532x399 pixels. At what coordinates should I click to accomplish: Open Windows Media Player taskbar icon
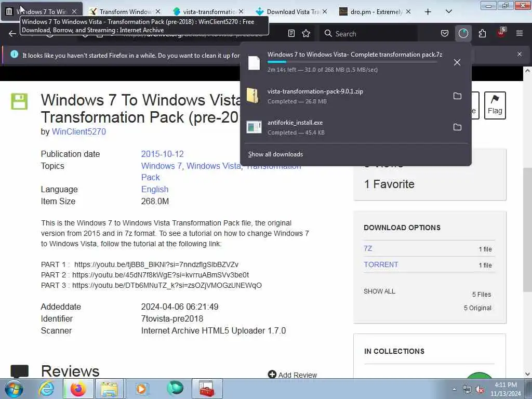pyautogui.click(x=141, y=389)
